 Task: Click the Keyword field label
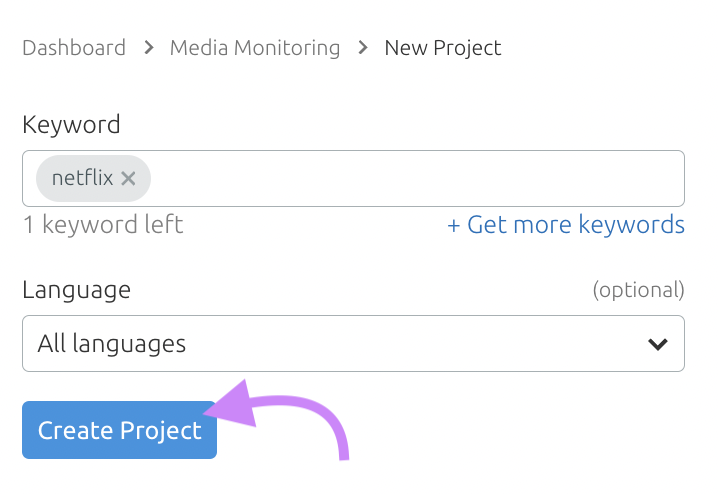71,125
